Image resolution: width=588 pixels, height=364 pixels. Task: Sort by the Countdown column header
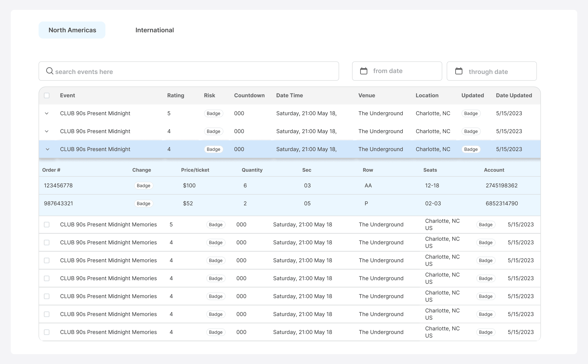[249, 95]
